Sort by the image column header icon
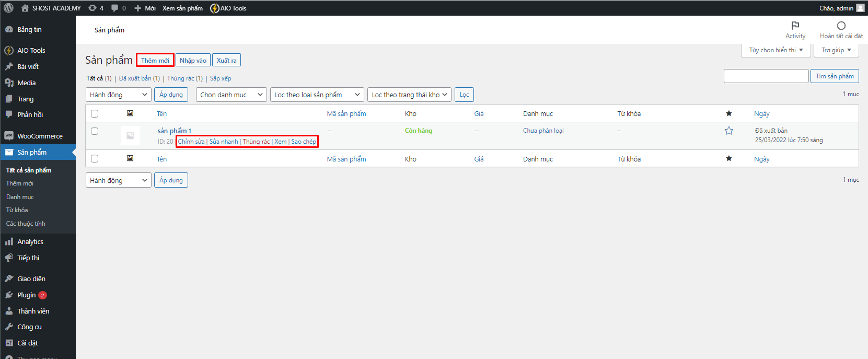868x359 pixels. (130, 113)
